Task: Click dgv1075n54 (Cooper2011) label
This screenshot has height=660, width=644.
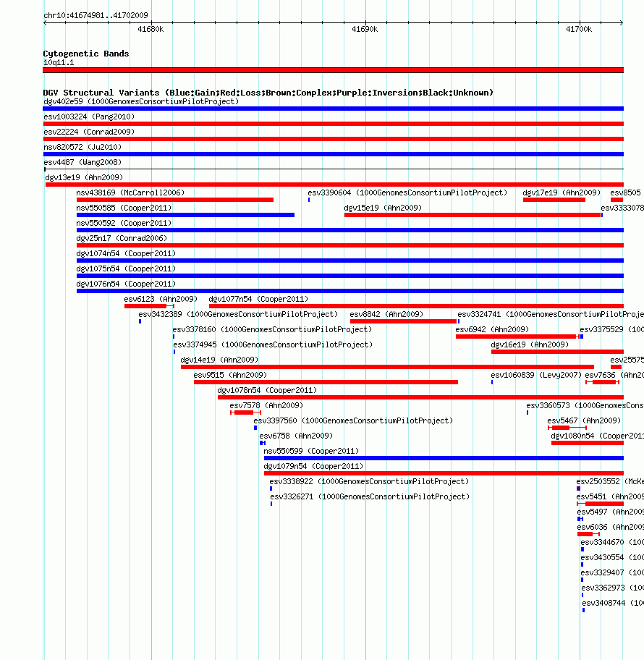Action: tap(126, 268)
